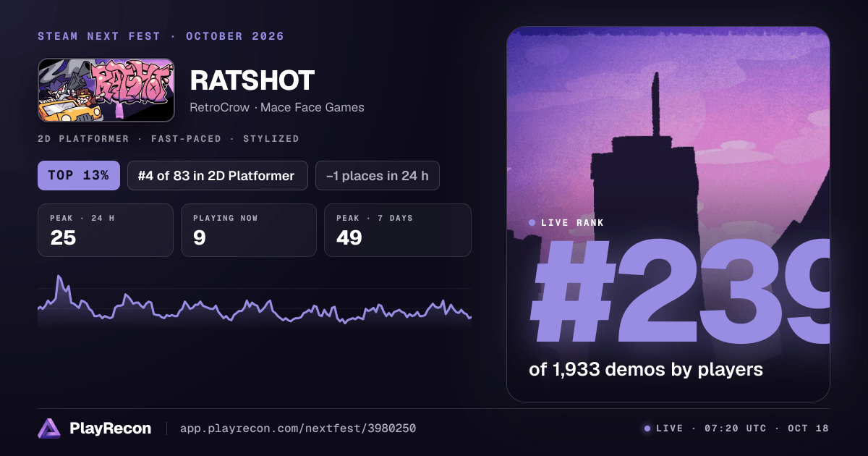Open the app.playrecon.com/nextfest/3980250 link
The image size is (868, 456).
tap(298, 428)
